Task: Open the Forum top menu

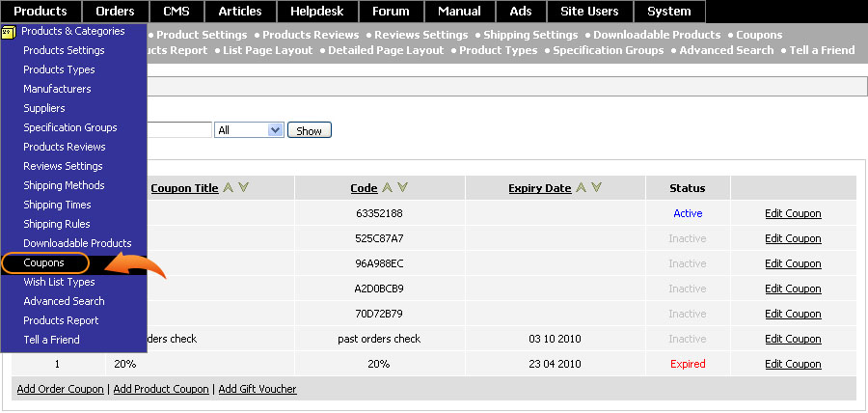Action: pos(391,11)
